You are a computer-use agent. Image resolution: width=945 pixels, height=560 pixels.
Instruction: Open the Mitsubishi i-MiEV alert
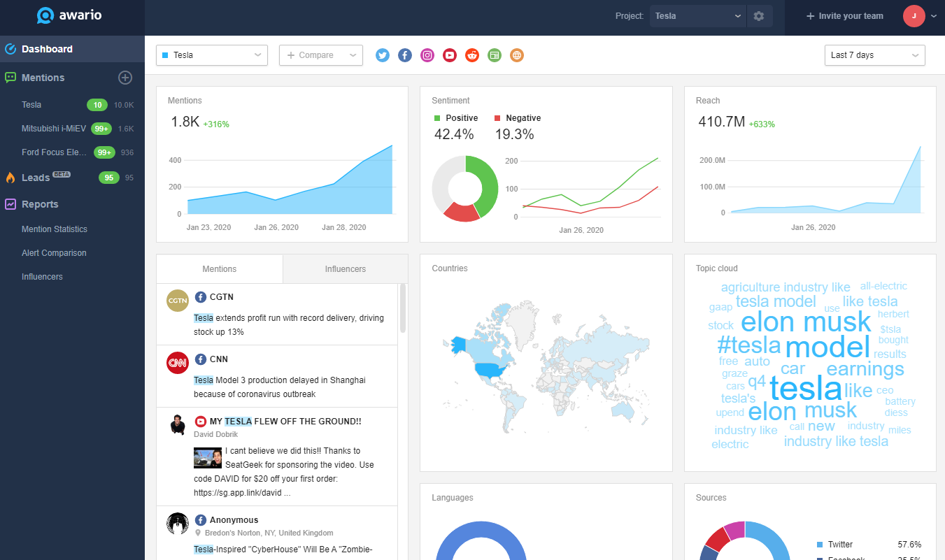pos(55,129)
